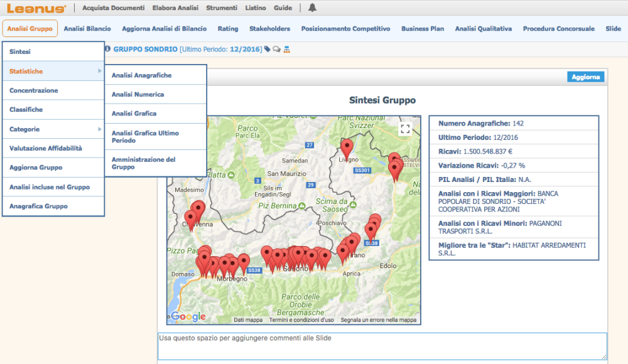Screen dimensions: 628x364
Task: Choose Analisi Anagrafiche submenu item
Action: coord(156,75)
